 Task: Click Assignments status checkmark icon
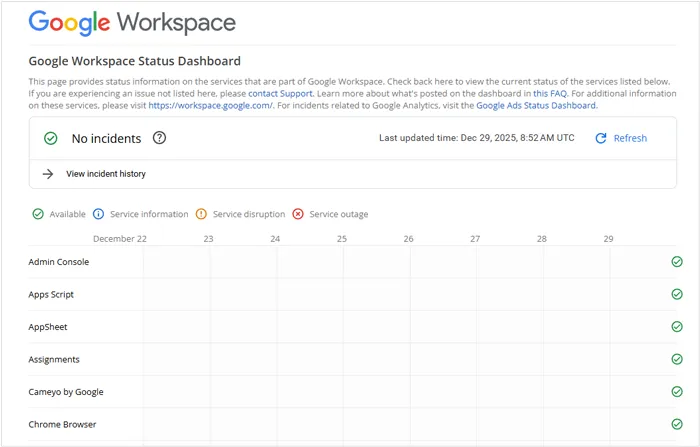[x=677, y=359]
